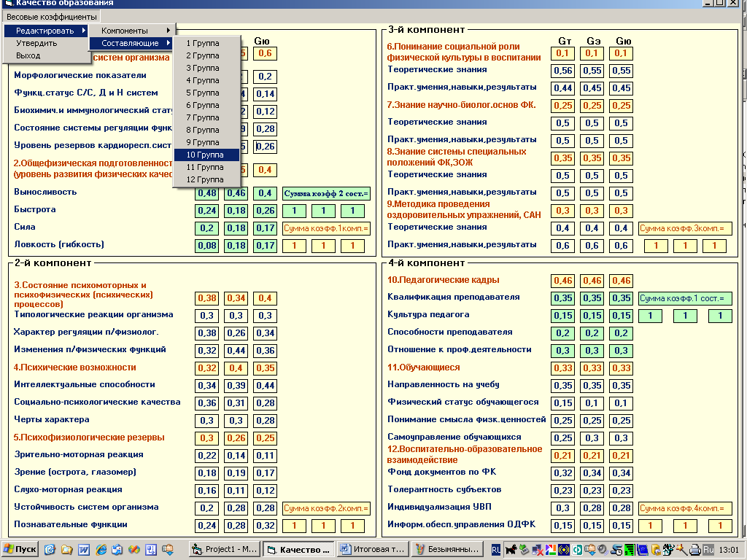Click the Gю field for Уровень резервов кардиоресп.
The width and height of the screenshot is (747, 560).
click(x=265, y=147)
